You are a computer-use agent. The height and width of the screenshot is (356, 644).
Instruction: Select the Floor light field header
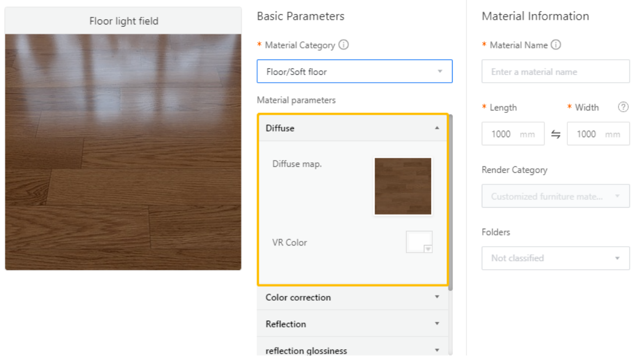click(123, 21)
